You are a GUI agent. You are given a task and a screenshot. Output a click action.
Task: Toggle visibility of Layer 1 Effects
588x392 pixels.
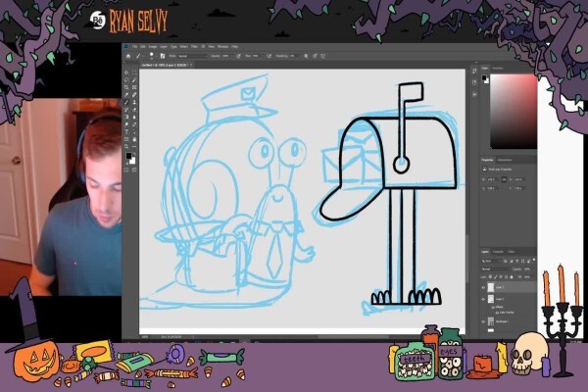493,307
